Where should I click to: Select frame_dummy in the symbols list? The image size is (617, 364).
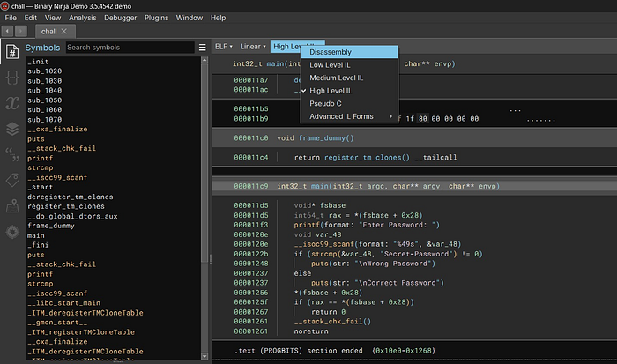[51, 227]
